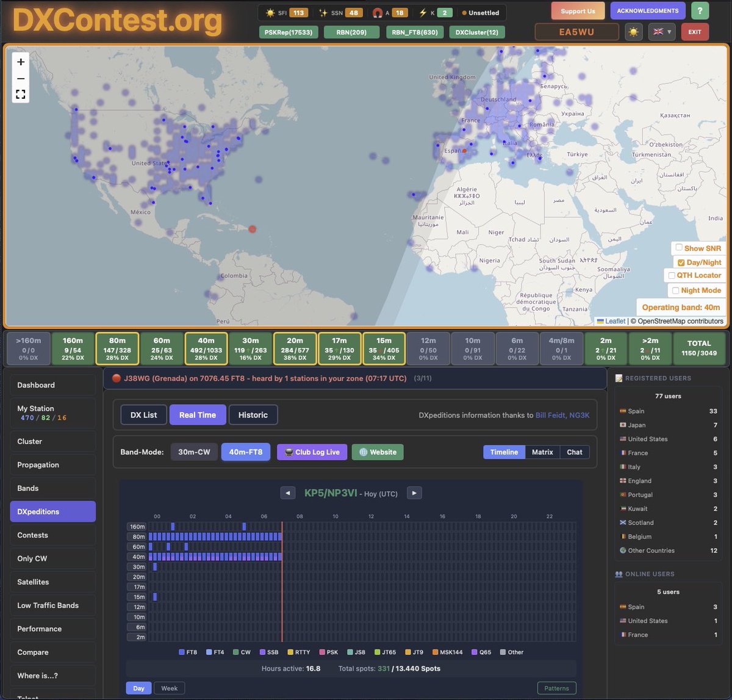Open Low Traffic Bands sidebar item
This screenshot has width=732, height=700.
pyautogui.click(x=52, y=605)
